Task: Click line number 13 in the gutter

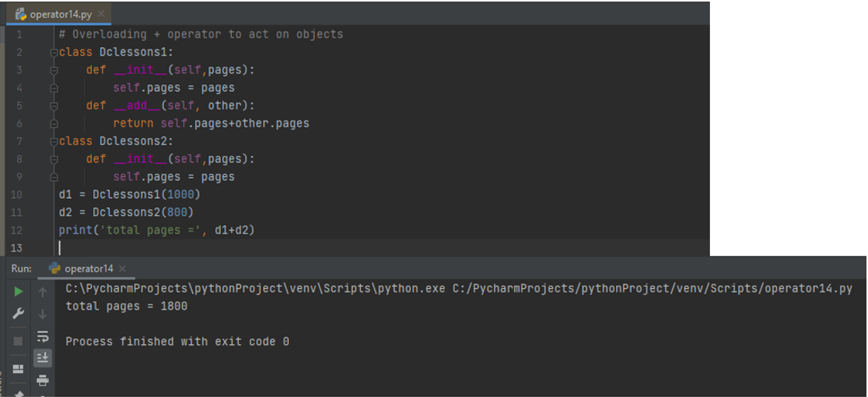Action: tap(17, 248)
